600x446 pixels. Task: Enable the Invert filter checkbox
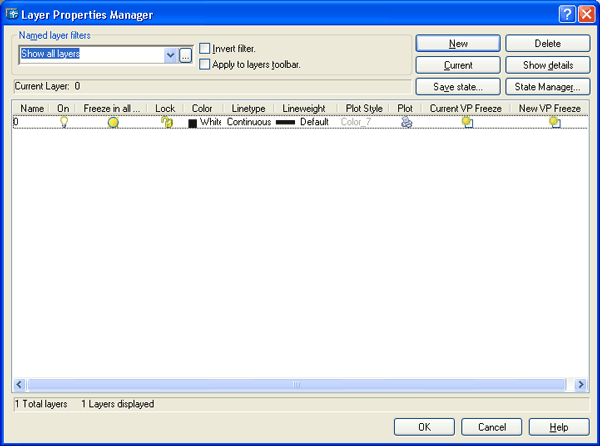tap(205, 48)
